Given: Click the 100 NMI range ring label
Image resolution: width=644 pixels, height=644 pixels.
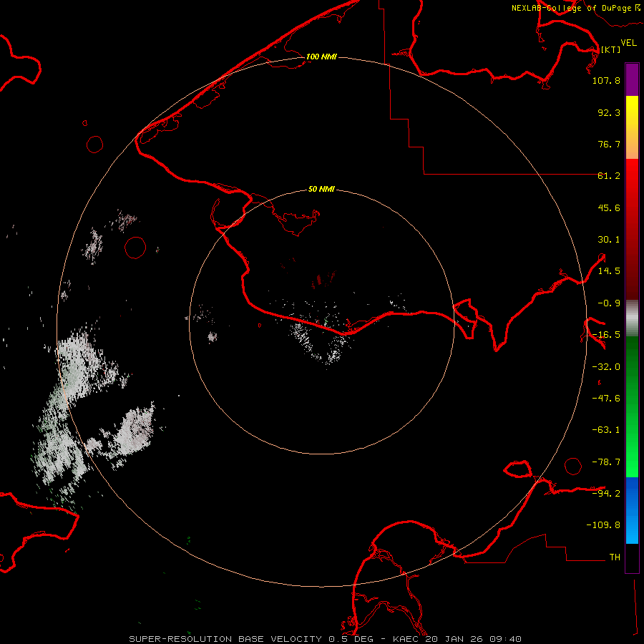Looking at the screenshot, I should [321, 57].
